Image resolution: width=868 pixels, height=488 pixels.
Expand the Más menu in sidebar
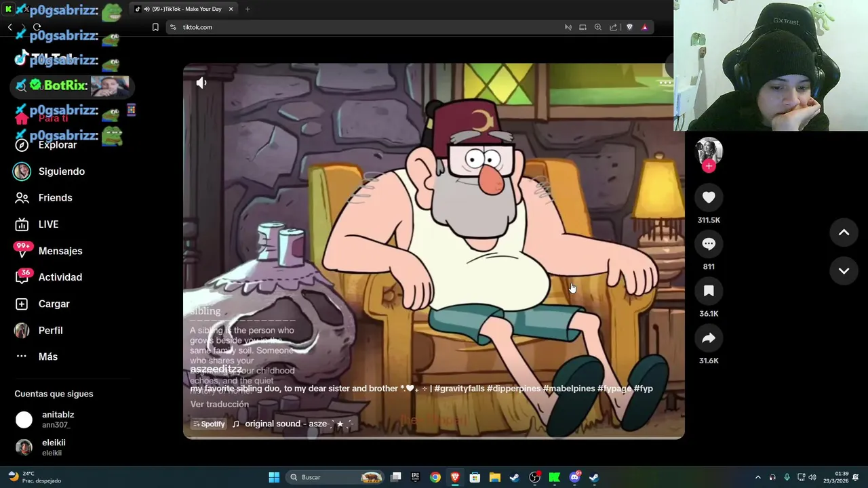(x=48, y=357)
